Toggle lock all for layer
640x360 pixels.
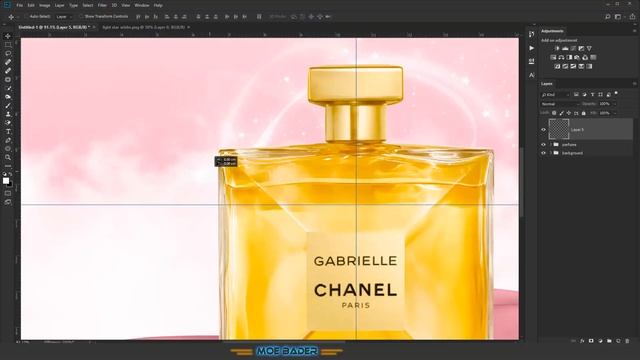(x=584, y=113)
